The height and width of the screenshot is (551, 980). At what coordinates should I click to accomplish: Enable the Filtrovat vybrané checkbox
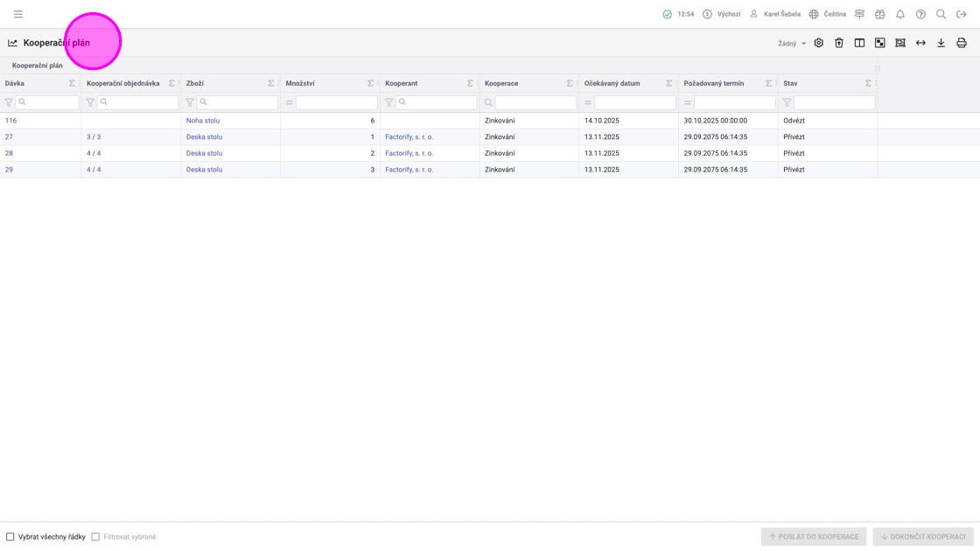pos(95,537)
